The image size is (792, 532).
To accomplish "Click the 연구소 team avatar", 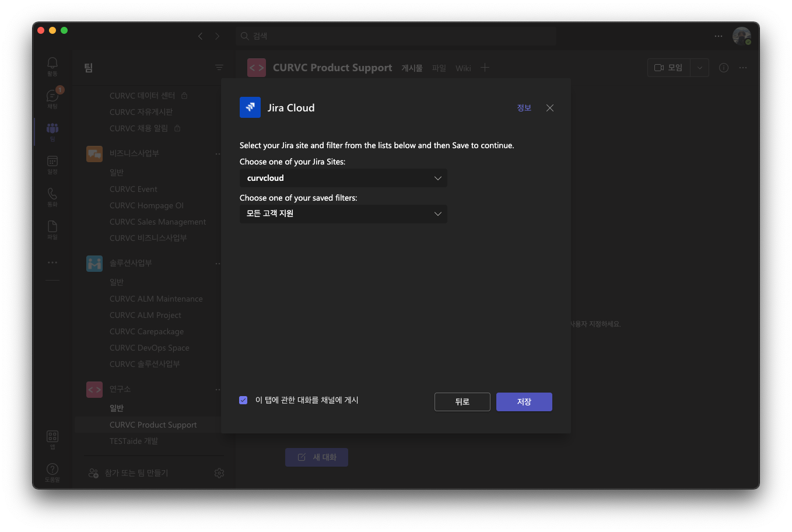I will point(94,389).
